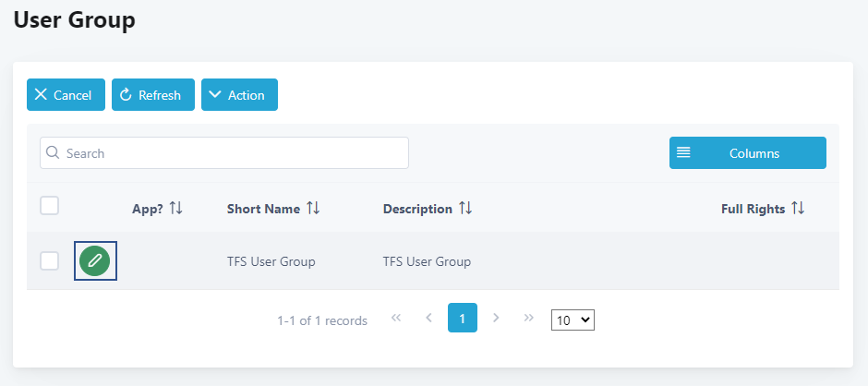
Task: Open the rows-per-page dropdown showing 10
Action: click(x=573, y=320)
